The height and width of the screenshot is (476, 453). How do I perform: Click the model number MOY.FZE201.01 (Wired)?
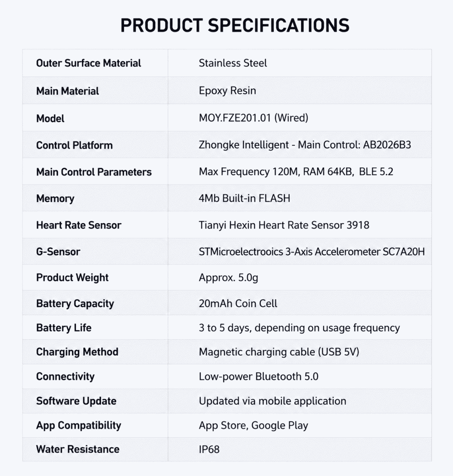coord(253,118)
